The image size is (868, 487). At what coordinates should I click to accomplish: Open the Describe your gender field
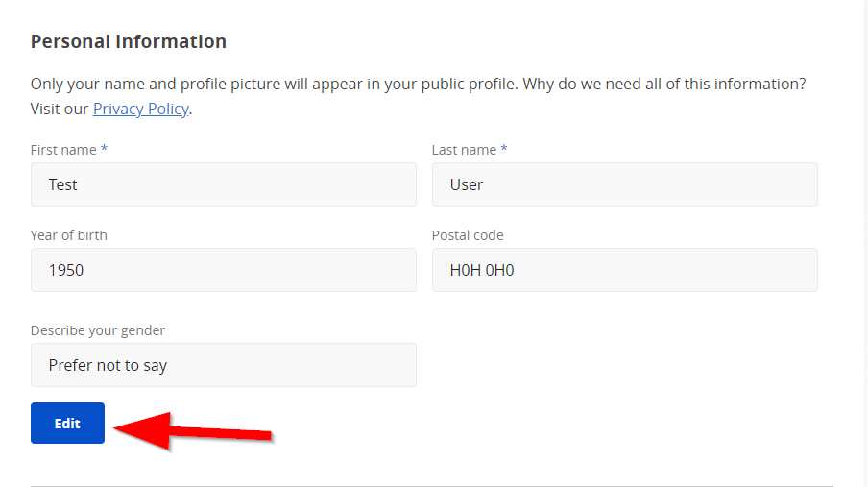tap(223, 365)
